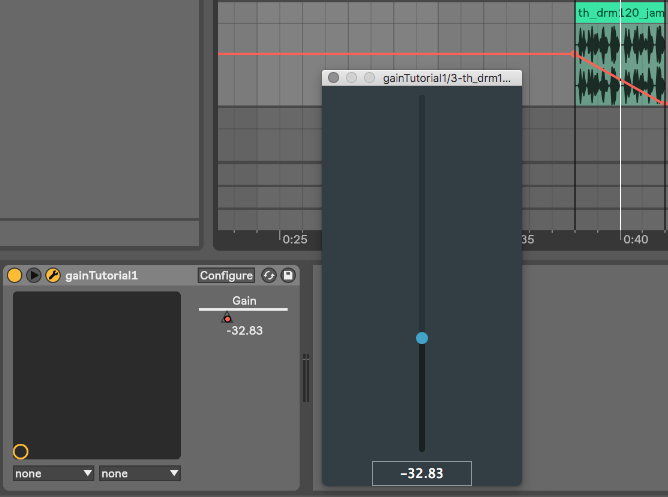Click the Gain slider handle in device panel

point(227,318)
